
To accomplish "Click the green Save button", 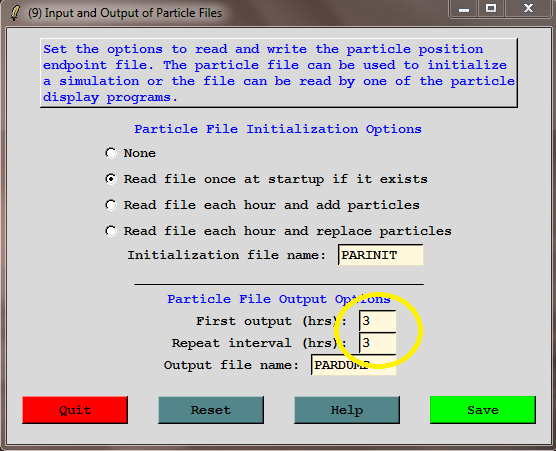I will click(x=483, y=410).
